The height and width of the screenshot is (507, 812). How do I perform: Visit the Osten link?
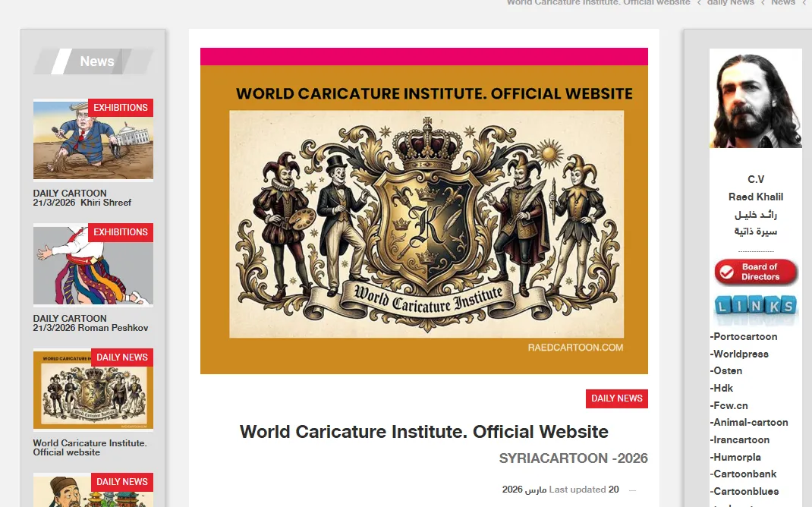coord(726,371)
